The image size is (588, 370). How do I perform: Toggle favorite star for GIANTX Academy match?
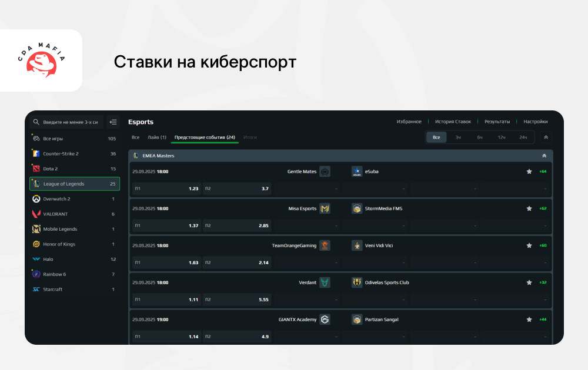tap(529, 319)
